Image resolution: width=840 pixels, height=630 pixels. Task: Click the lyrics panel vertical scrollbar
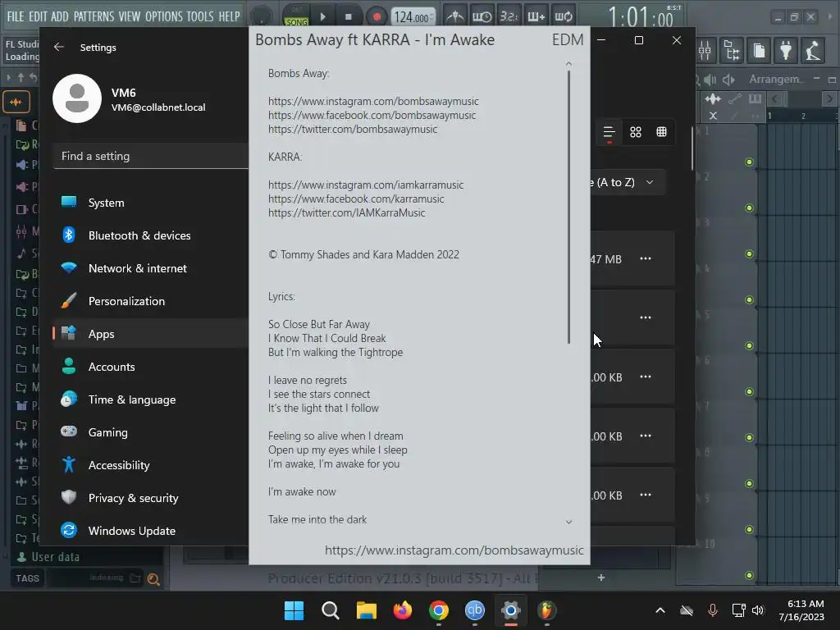click(568, 207)
